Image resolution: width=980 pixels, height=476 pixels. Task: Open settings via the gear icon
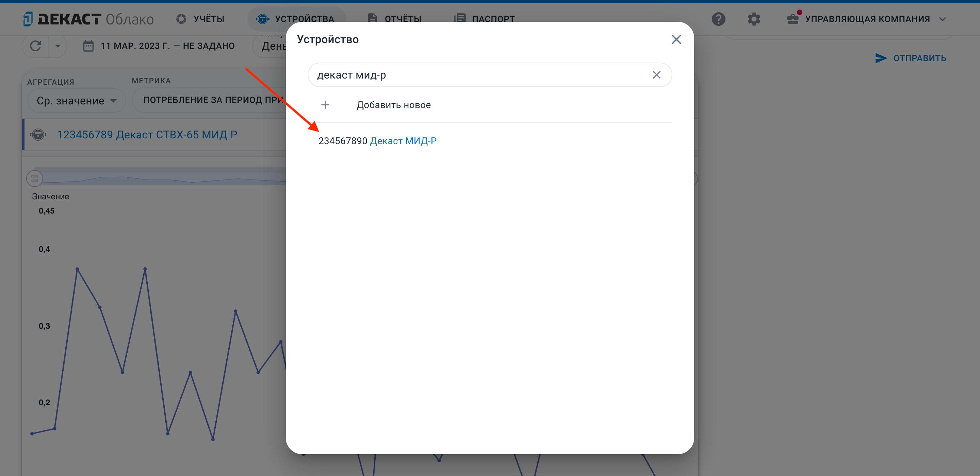point(754,19)
